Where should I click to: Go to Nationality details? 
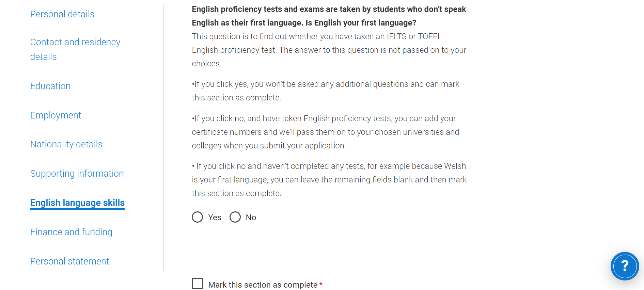click(x=66, y=144)
